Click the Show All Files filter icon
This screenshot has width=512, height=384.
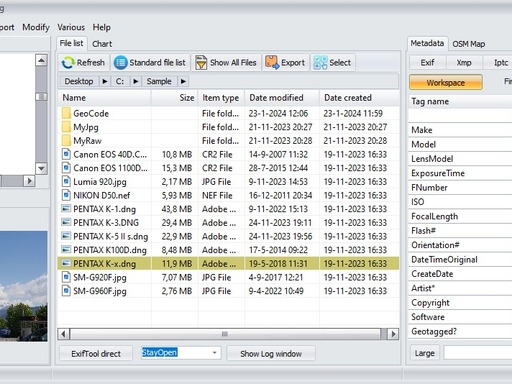click(x=201, y=62)
